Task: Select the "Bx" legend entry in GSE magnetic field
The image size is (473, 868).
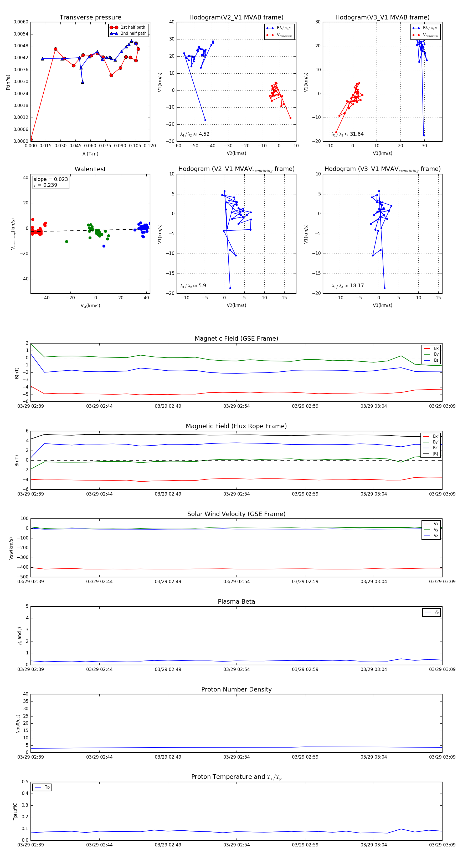Action: pos(431,349)
